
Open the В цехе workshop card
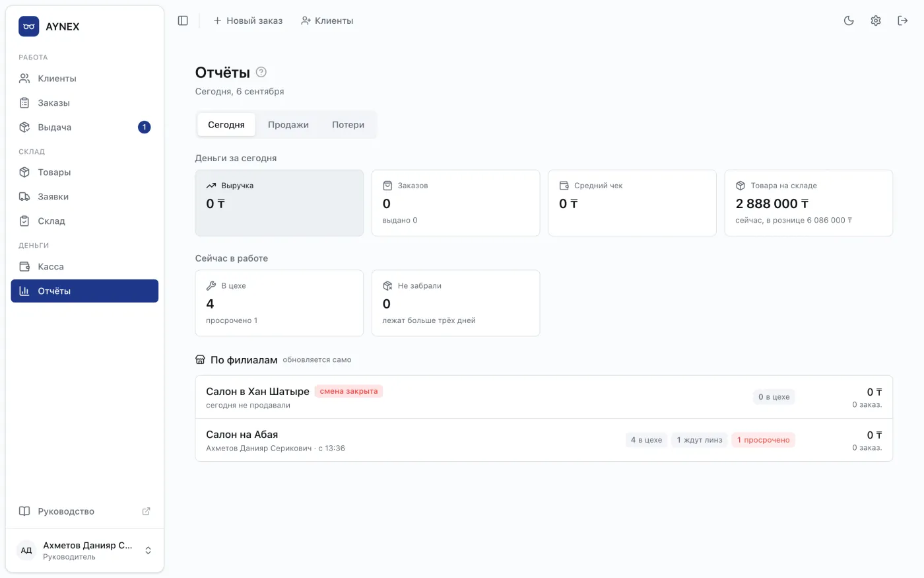click(x=279, y=303)
